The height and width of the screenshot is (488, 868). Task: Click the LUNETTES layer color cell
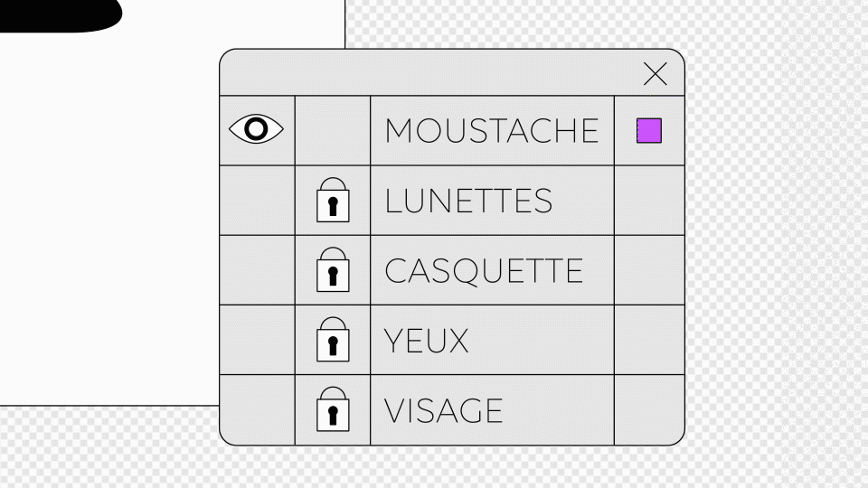coord(649,201)
